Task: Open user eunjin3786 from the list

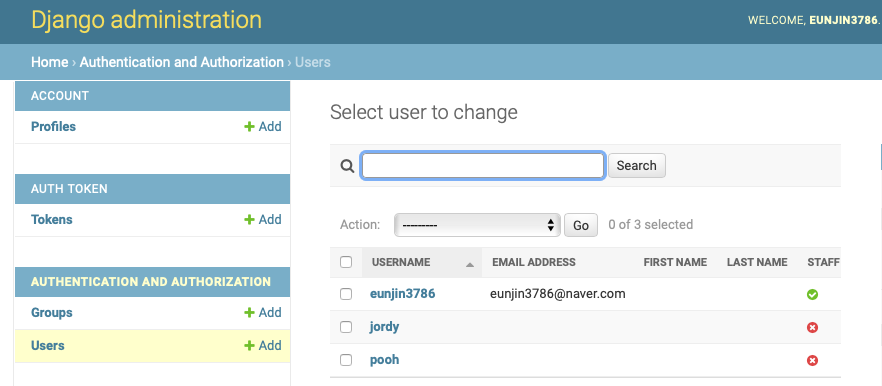Action: 402,294
